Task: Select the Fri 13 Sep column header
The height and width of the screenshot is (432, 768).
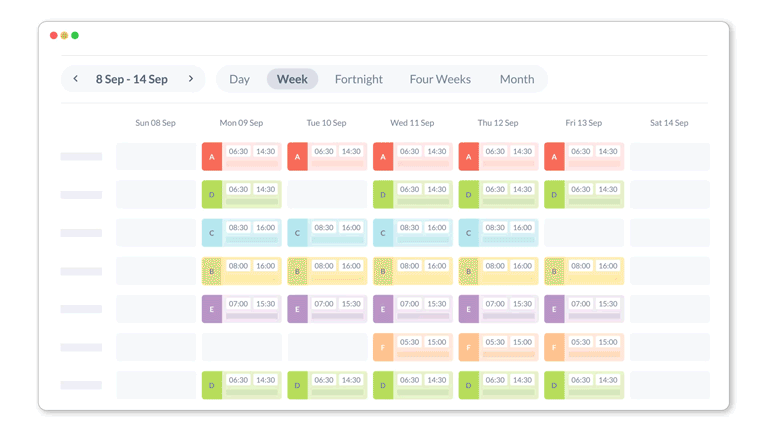Action: [583, 123]
